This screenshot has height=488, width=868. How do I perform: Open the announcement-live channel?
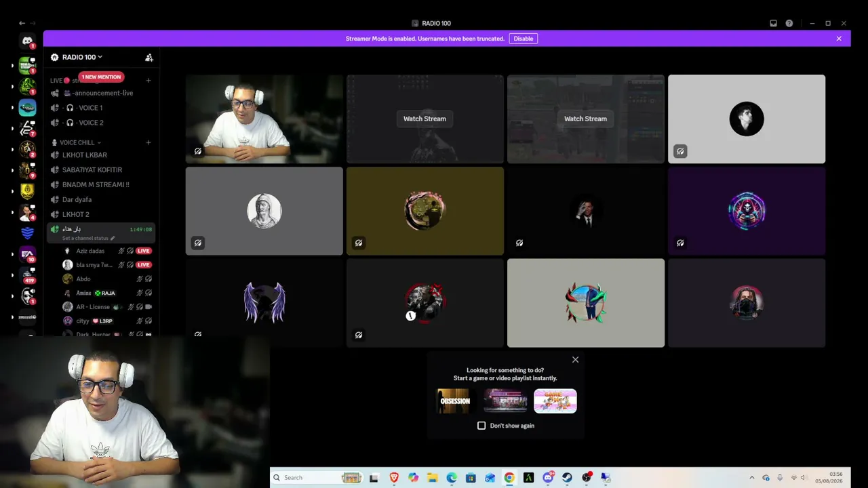coord(102,93)
